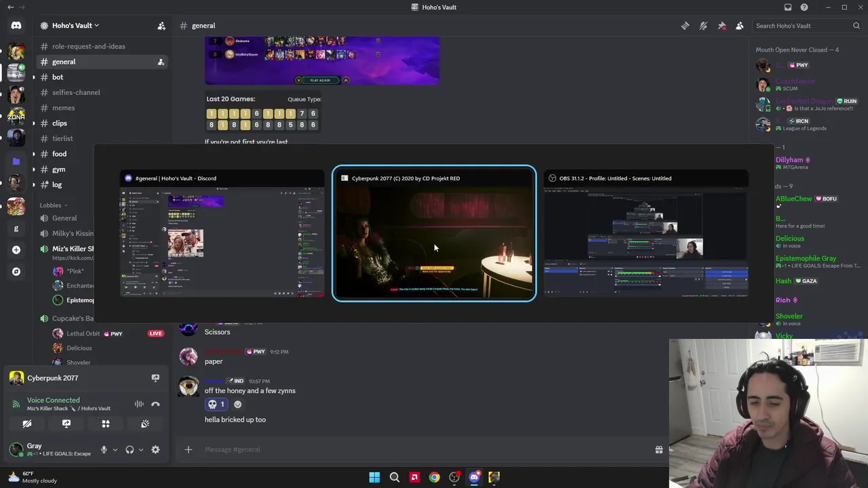868x488 pixels.
Task: Expand the clips channel arrow
Action: click(x=33, y=123)
